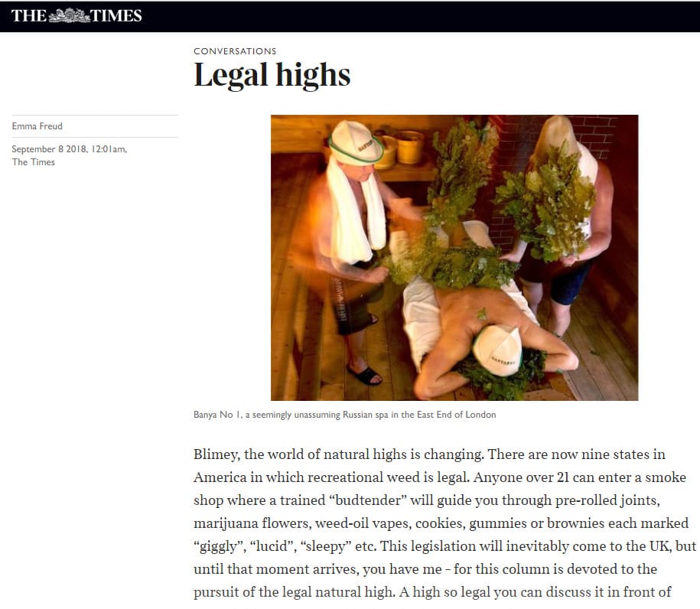
Task: Click the September 8 2018 publication date
Action: (69, 149)
